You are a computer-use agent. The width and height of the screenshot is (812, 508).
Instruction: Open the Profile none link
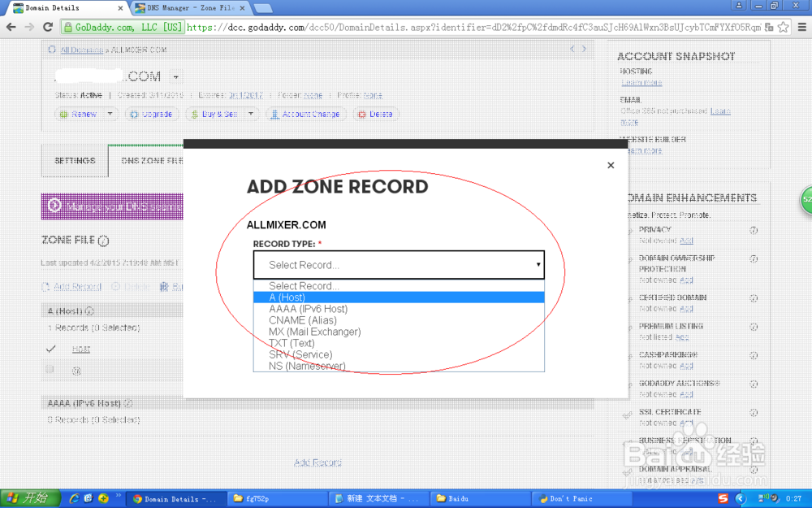tap(373, 95)
